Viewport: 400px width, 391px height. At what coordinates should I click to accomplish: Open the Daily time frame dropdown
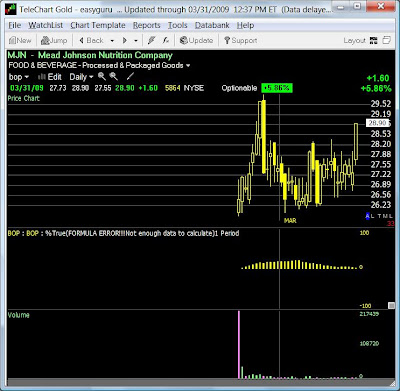(81, 77)
